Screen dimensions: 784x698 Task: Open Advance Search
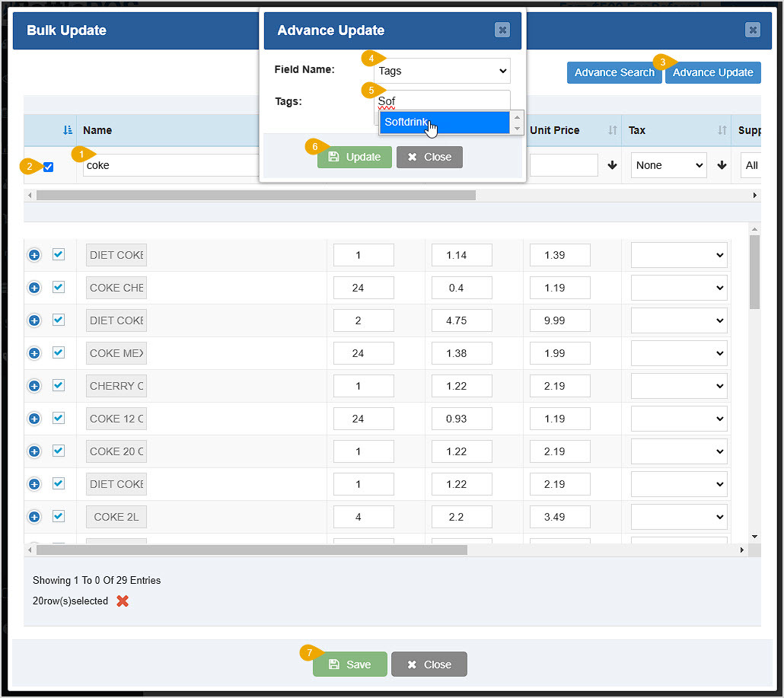pyautogui.click(x=614, y=72)
